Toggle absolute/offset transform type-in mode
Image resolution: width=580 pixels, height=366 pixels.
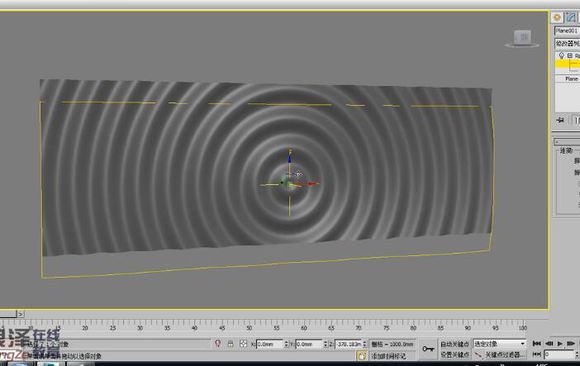243,344
